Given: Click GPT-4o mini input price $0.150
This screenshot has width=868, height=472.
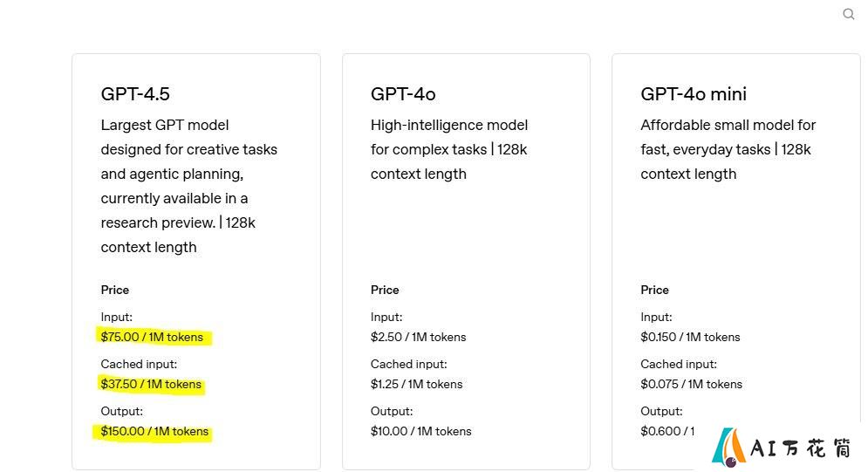Looking at the screenshot, I should [x=690, y=337].
